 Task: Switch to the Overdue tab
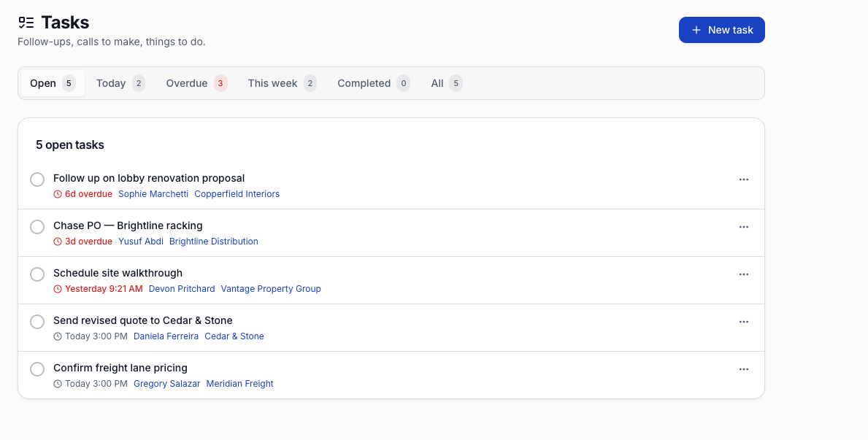click(x=196, y=83)
